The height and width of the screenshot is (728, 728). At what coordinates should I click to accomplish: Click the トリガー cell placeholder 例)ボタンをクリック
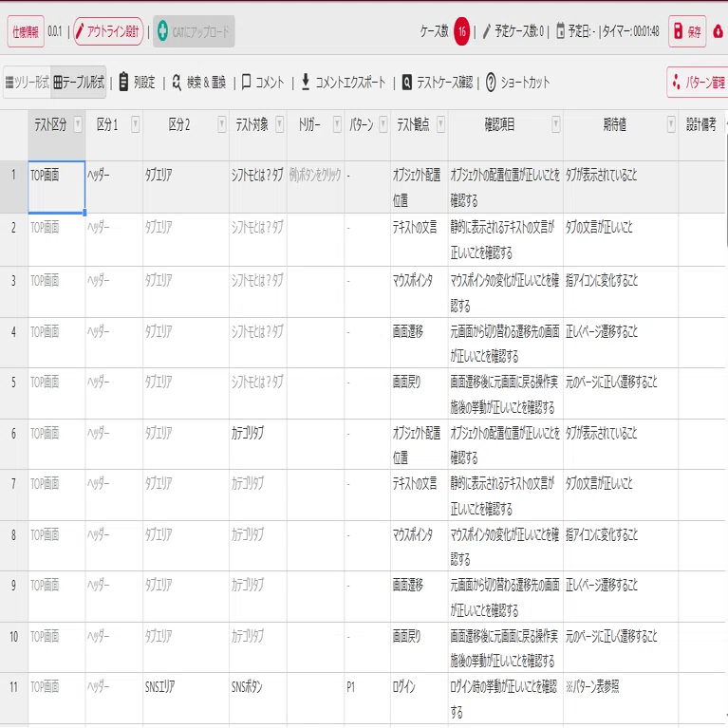pos(315,187)
